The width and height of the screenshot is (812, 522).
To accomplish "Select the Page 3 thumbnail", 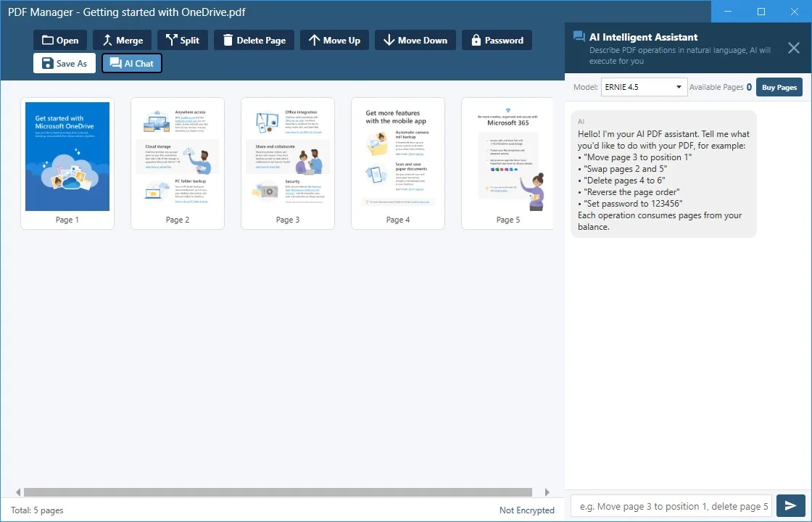I will point(288,164).
